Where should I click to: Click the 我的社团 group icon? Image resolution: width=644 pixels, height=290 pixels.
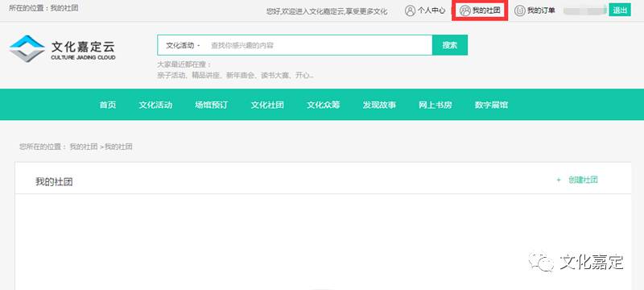[465, 10]
